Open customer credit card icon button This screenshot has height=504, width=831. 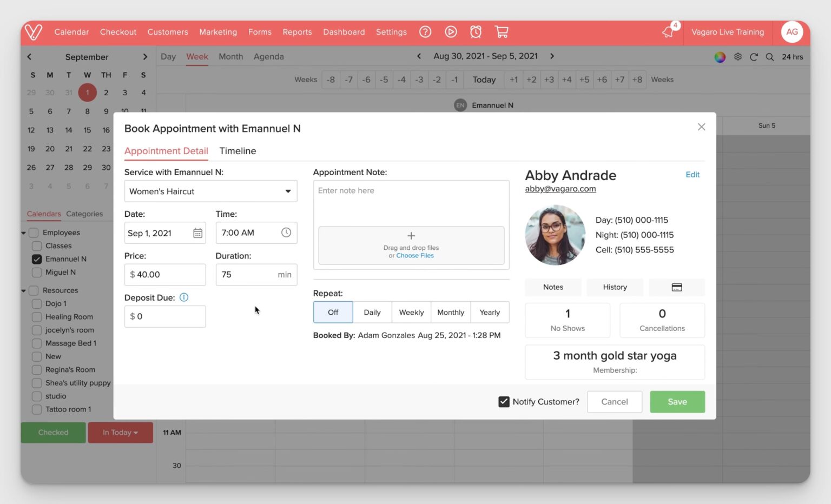(x=676, y=287)
